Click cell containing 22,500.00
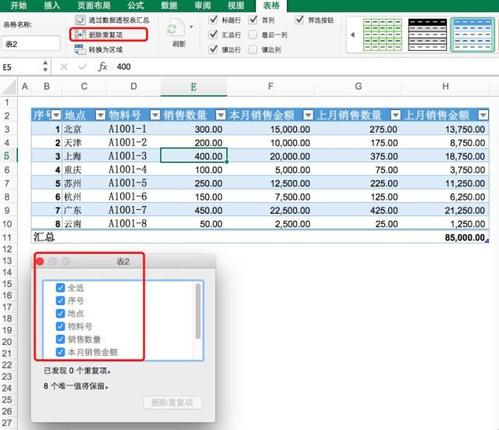Viewport: 499px width, 430px height. pyautogui.click(x=271, y=210)
